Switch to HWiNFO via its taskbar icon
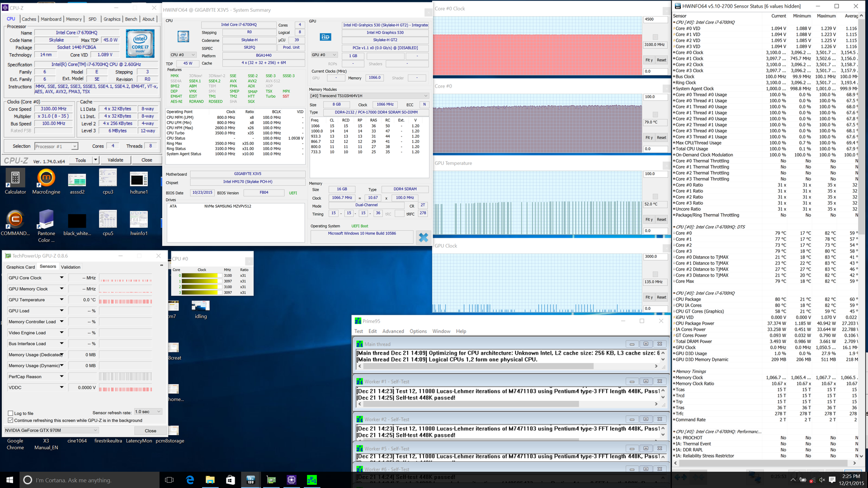The height and width of the screenshot is (488, 868). [x=251, y=480]
